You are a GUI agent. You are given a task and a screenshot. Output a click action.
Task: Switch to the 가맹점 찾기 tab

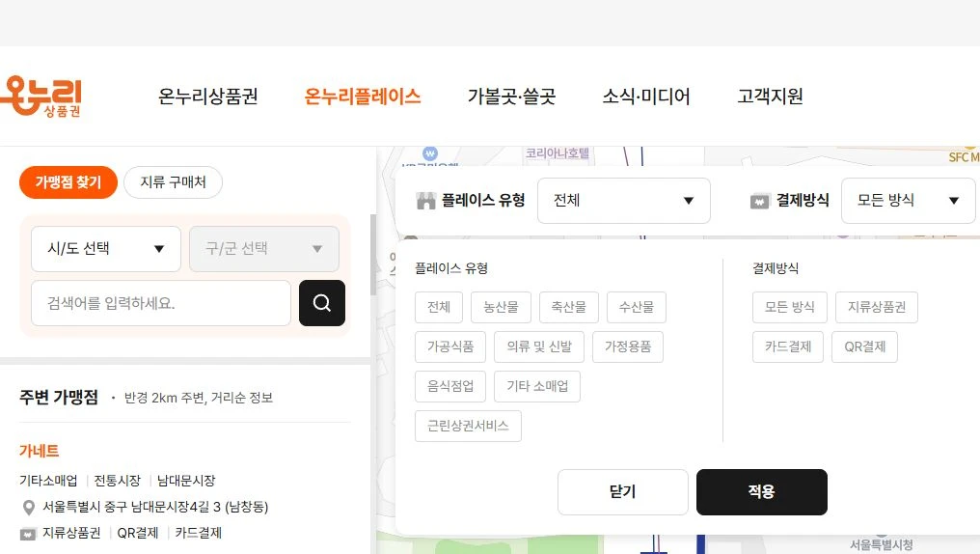point(68,182)
